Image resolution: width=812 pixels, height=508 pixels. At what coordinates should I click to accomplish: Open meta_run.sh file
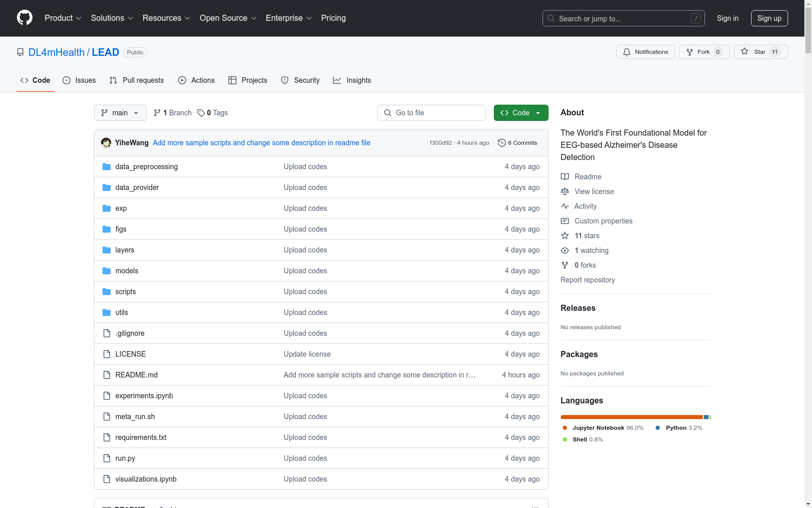[135, 417]
